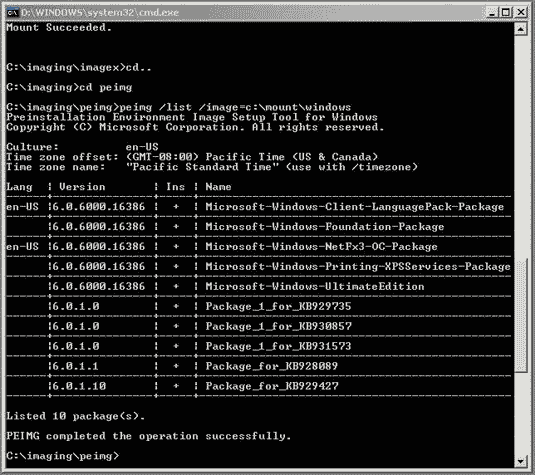Click version '6.0.1.10' cell
535x475 pixels.
(79, 386)
